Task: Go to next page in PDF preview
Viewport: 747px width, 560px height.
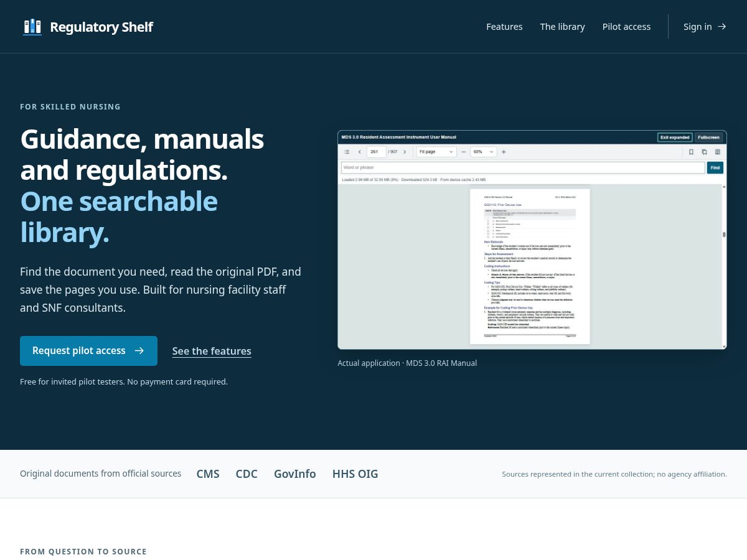Action: coord(405,152)
